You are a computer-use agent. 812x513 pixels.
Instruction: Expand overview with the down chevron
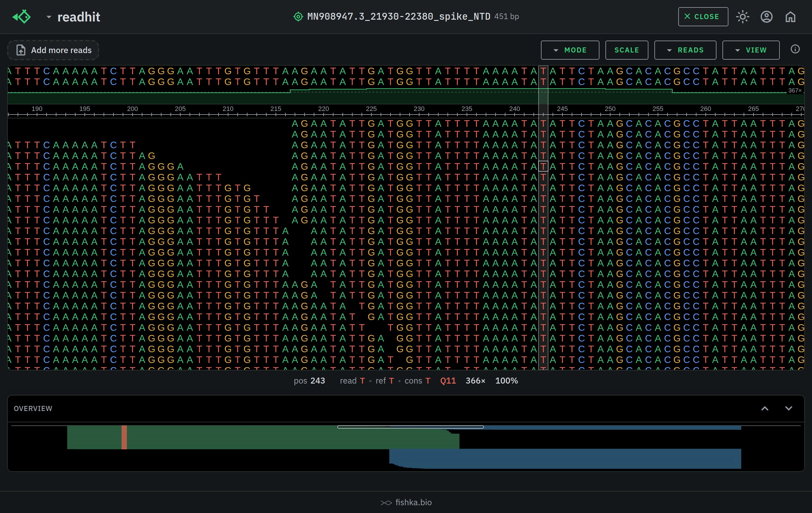(788, 408)
